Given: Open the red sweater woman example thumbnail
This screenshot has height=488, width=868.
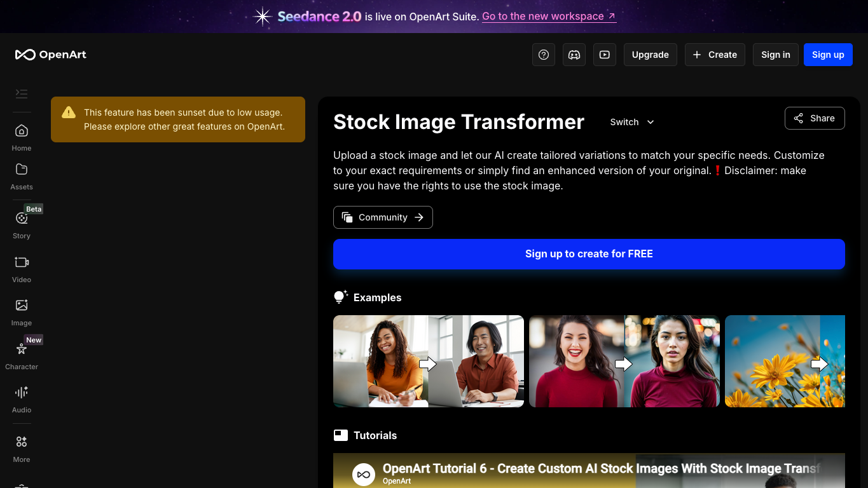Looking at the screenshot, I should point(624,362).
